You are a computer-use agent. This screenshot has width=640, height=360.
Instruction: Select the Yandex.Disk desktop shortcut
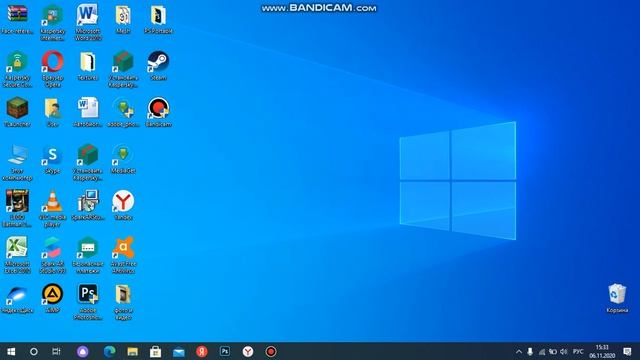(x=17, y=299)
